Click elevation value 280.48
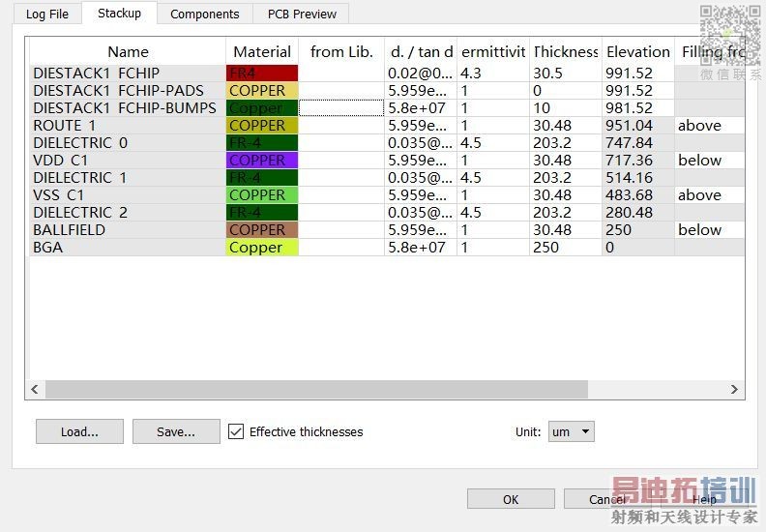Image resolution: width=766 pixels, height=532 pixels. coord(629,213)
